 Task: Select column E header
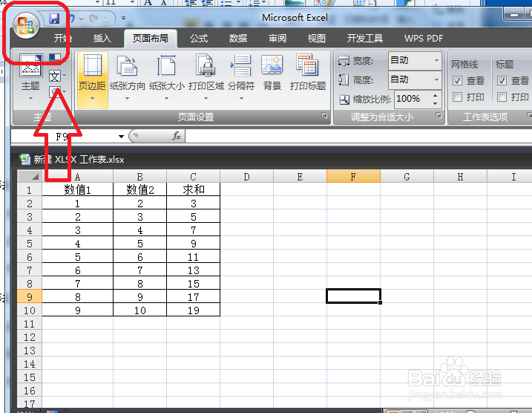[300, 176]
